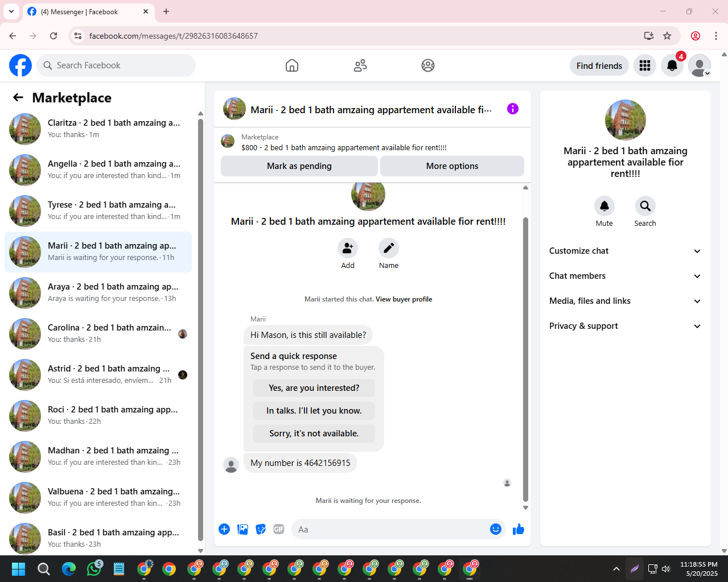This screenshot has height=582, width=728.
Task: Open notifications bell with 4 badge
Action: 672,65
